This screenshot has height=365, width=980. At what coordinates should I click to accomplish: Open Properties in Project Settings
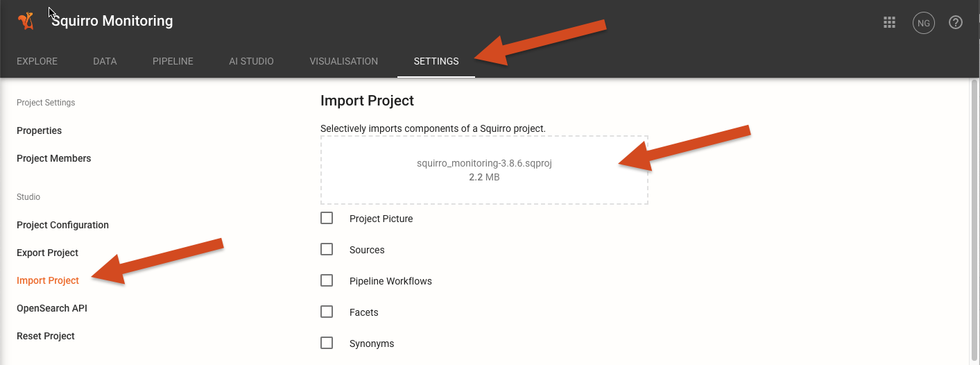click(39, 130)
